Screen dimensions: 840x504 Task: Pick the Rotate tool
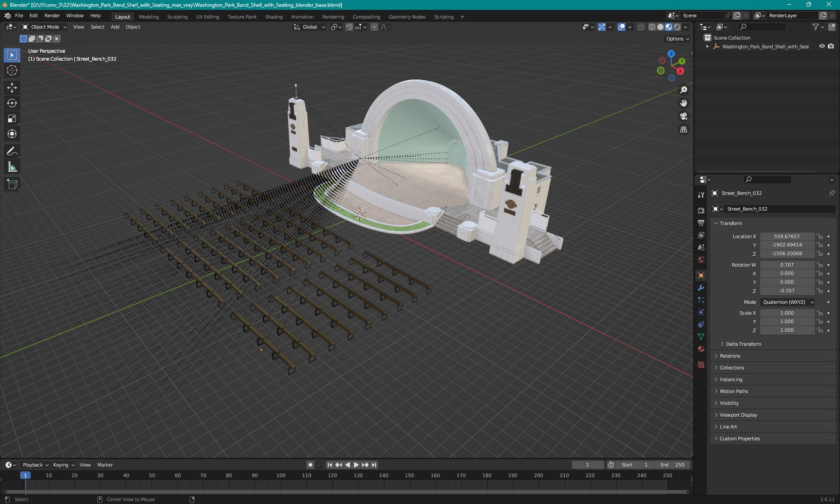[x=12, y=103]
